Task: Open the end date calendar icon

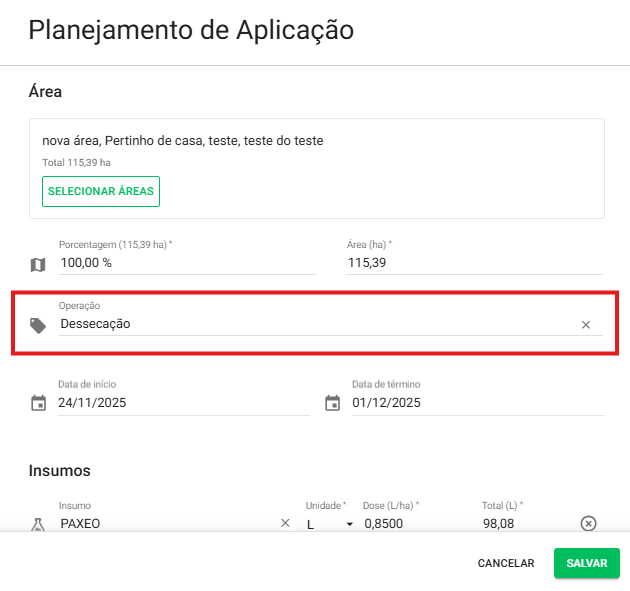Action: pyautogui.click(x=332, y=404)
